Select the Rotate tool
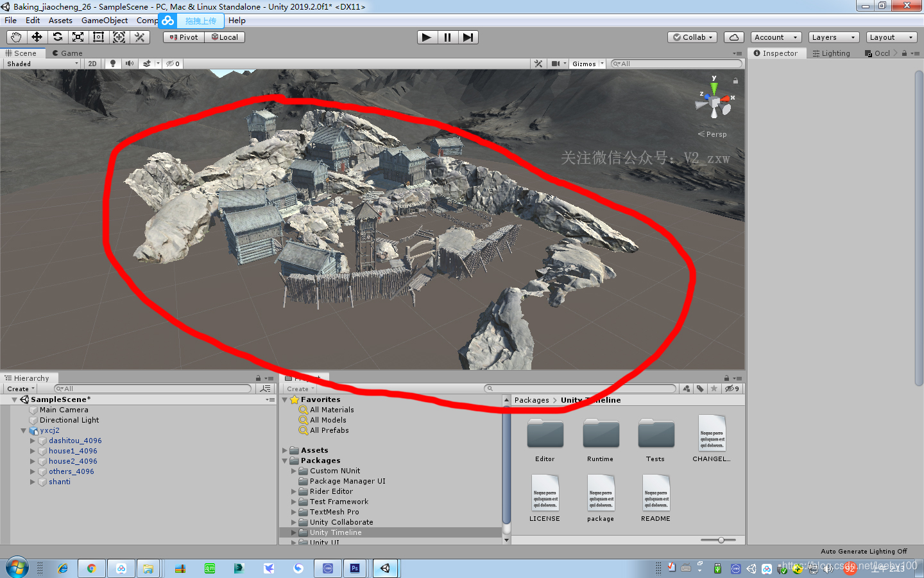This screenshot has height=578, width=924. [x=57, y=37]
